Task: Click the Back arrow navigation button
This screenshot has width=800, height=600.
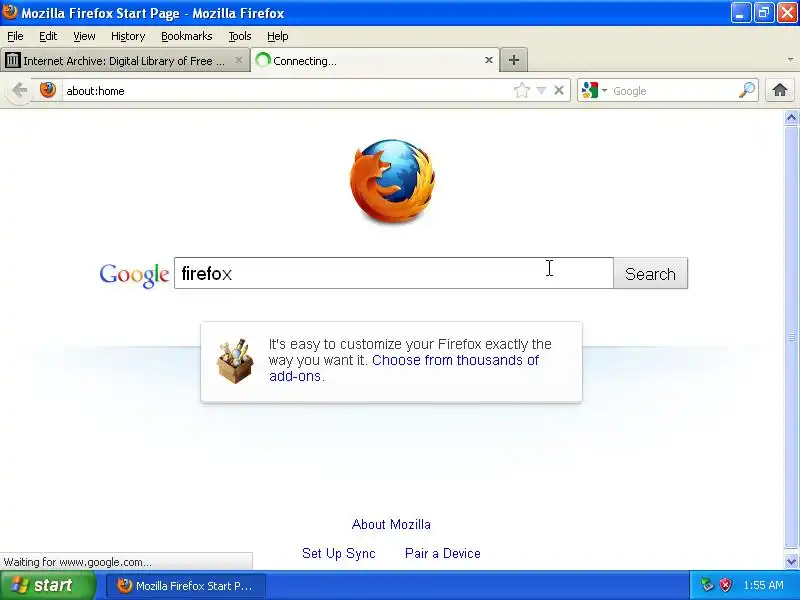Action: 19,90
